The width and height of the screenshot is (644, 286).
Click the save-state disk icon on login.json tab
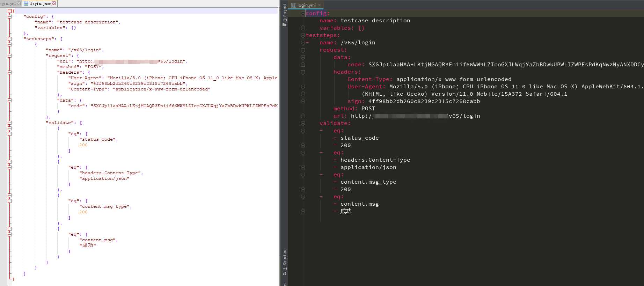(26, 3)
